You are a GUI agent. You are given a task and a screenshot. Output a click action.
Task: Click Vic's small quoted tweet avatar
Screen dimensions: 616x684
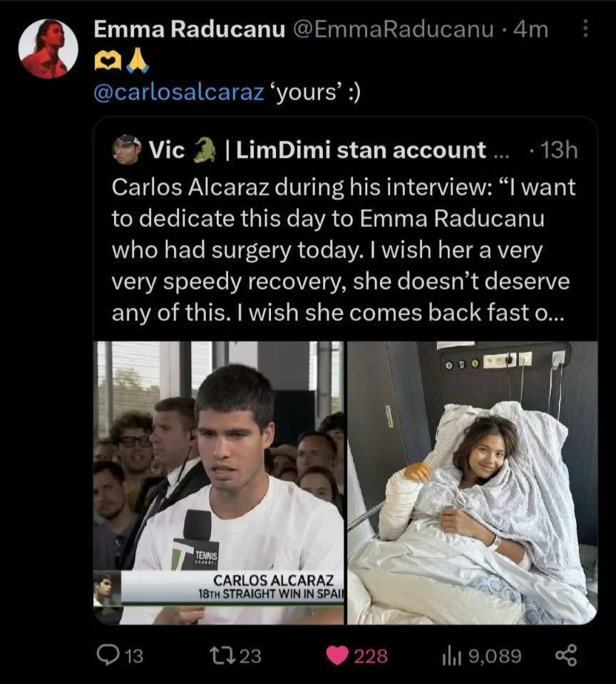[x=126, y=150]
